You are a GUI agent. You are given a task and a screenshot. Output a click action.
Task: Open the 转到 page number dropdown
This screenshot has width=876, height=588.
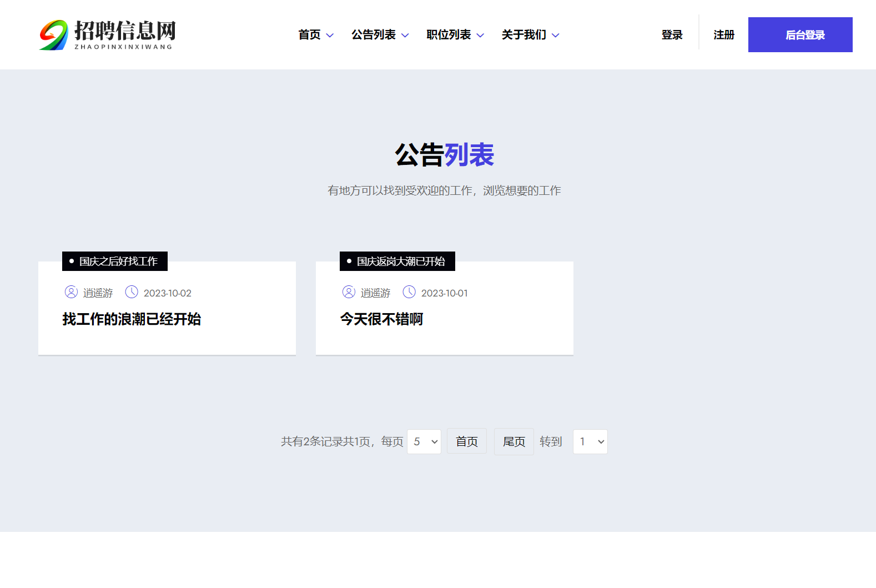point(590,441)
